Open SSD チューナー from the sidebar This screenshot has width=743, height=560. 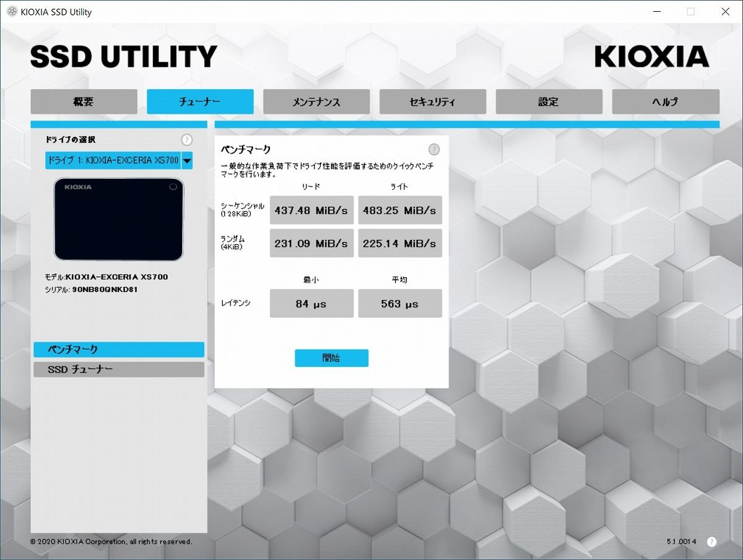pyautogui.click(x=118, y=369)
